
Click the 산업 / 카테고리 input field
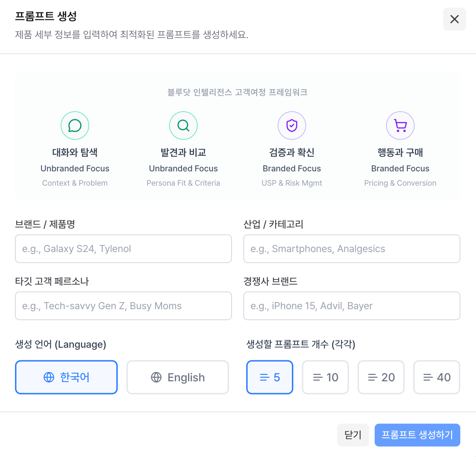pos(351,249)
